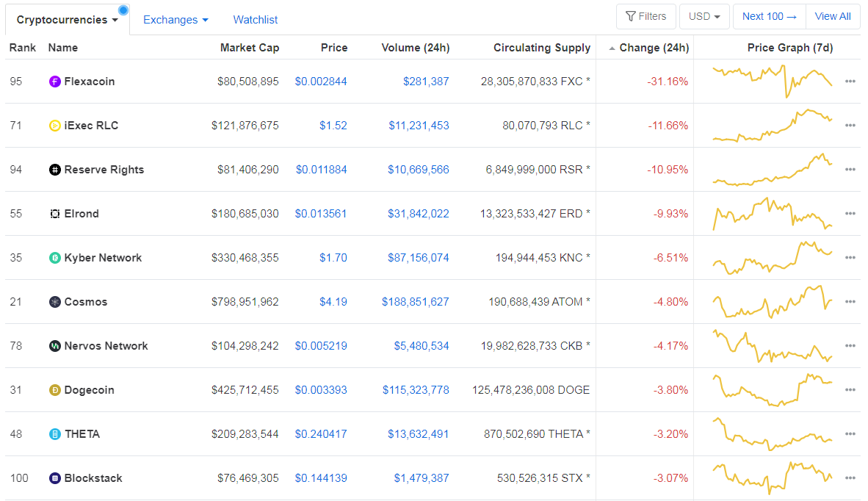Open more options menu for Dogecoin row

(x=850, y=390)
